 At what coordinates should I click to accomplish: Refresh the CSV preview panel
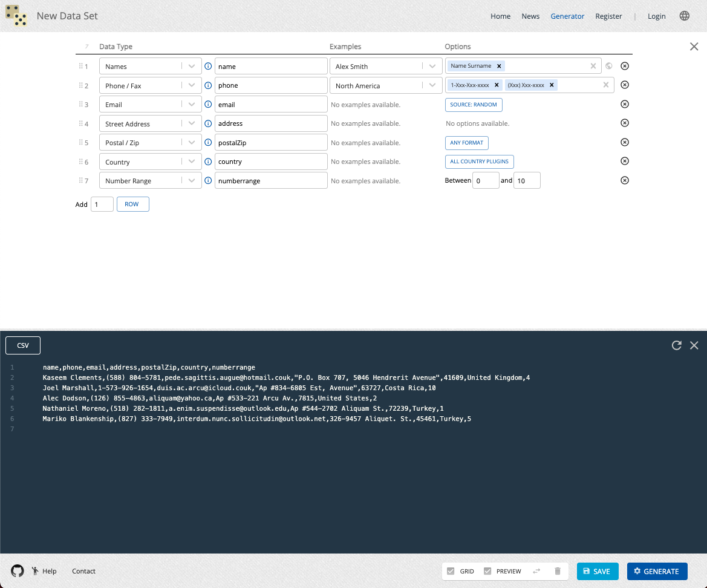677,345
